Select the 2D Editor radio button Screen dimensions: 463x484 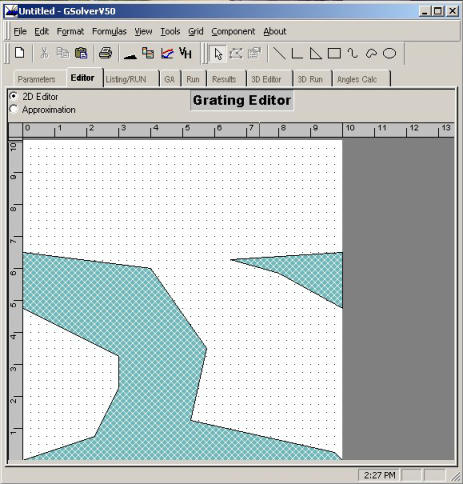click(14, 96)
